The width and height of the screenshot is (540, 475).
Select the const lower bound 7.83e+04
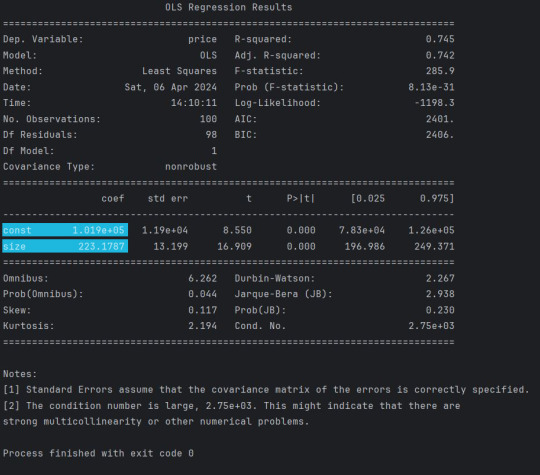(362, 230)
